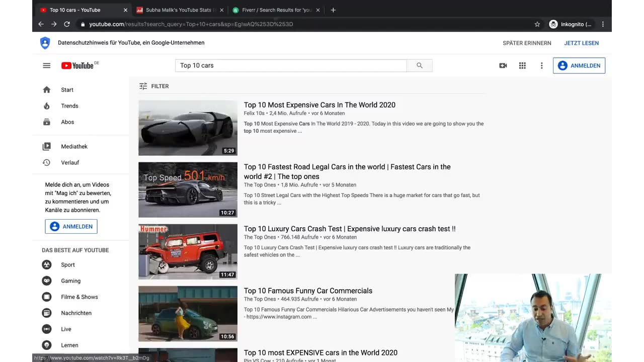Go back with the browser back arrow
This screenshot has height=362, width=644.
pos(41,24)
